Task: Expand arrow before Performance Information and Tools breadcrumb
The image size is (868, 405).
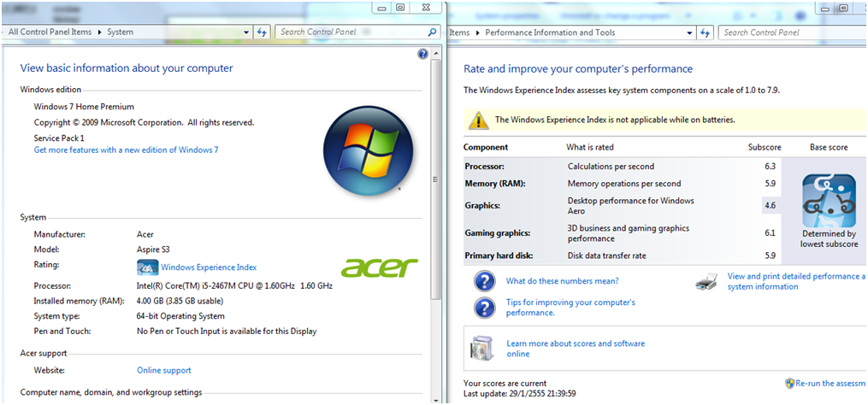Action: tap(477, 32)
